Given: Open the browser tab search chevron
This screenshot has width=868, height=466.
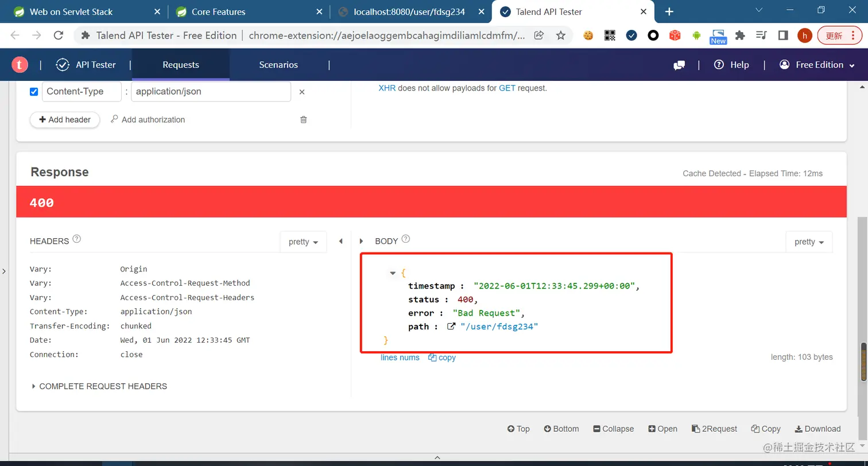Looking at the screenshot, I should point(759,10).
